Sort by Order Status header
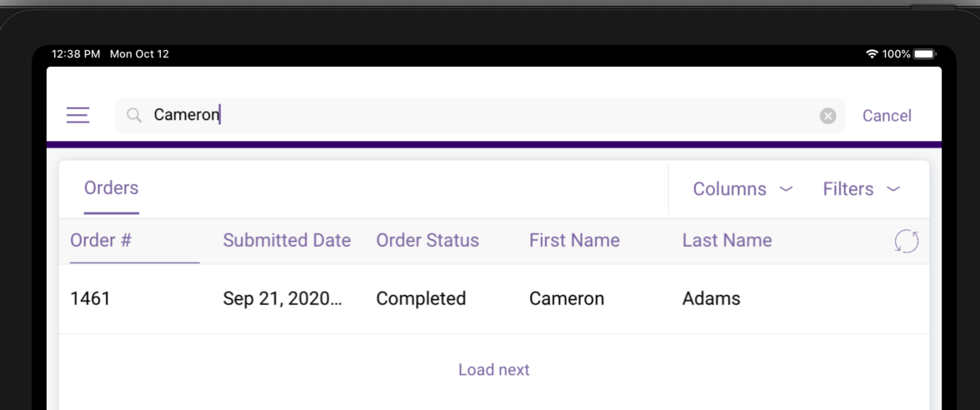Screen dimensions: 980x410 pos(427,241)
